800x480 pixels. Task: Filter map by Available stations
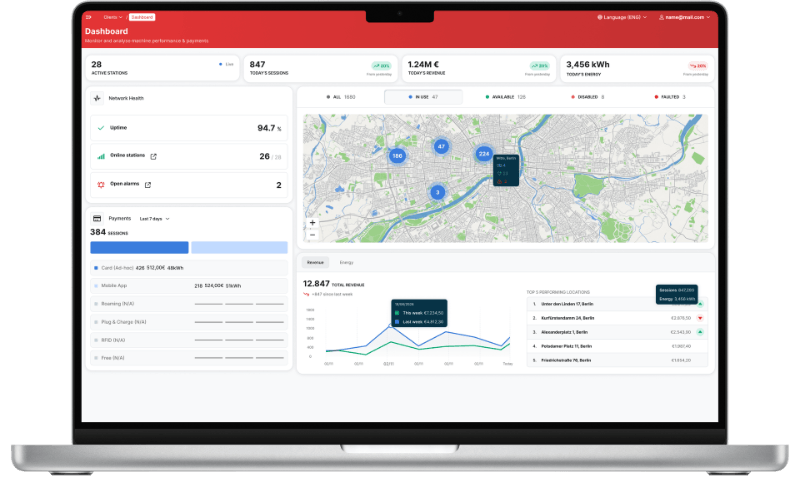click(x=506, y=97)
